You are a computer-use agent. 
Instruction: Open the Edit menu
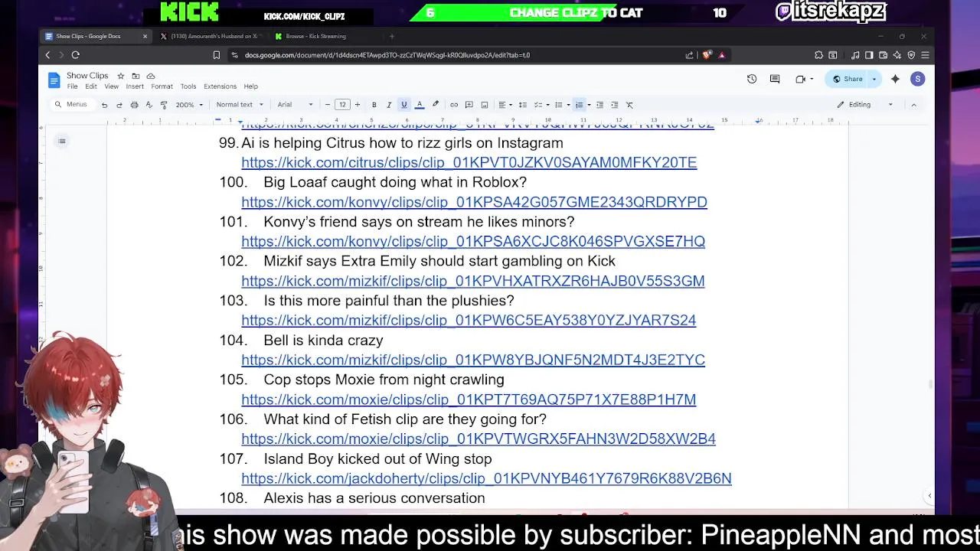(x=91, y=86)
